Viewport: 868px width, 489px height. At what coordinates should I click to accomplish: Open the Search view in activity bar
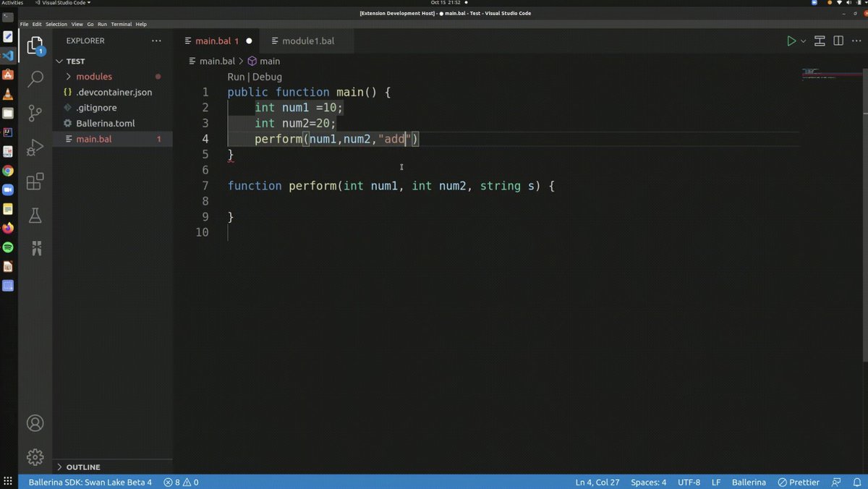tap(35, 80)
